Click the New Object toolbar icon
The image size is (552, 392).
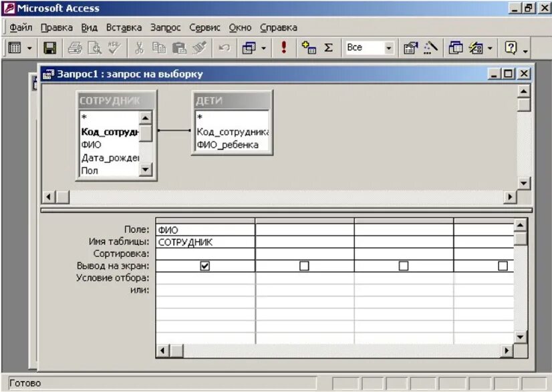[x=476, y=48]
